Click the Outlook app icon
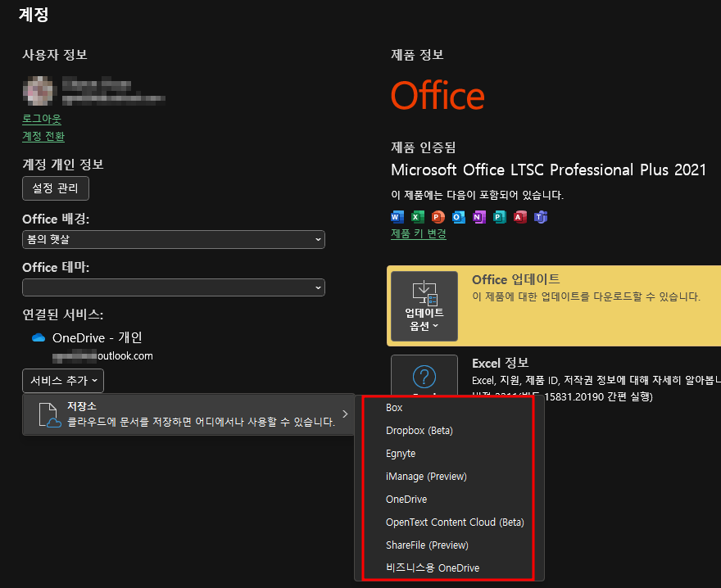The height and width of the screenshot is (588, 721). point(459,216)
